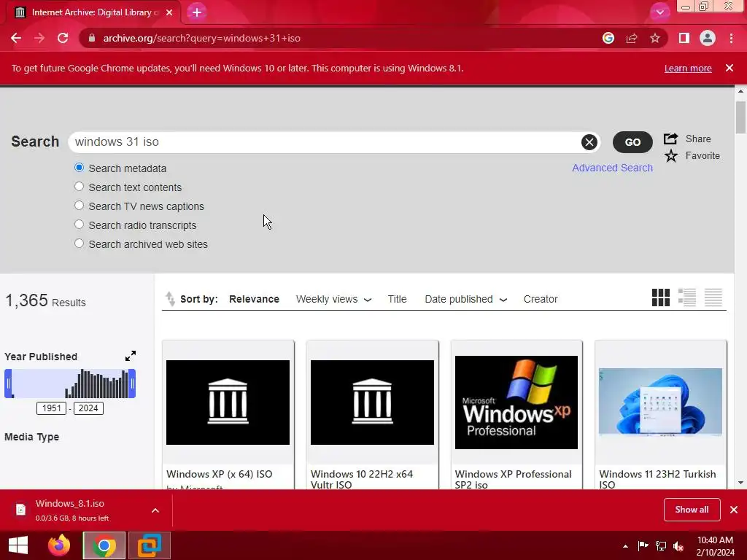Viewport: 747px width, 560px height.
Task: Dismiss the Chrome update warning banner
Action: [x=729, y=68]
